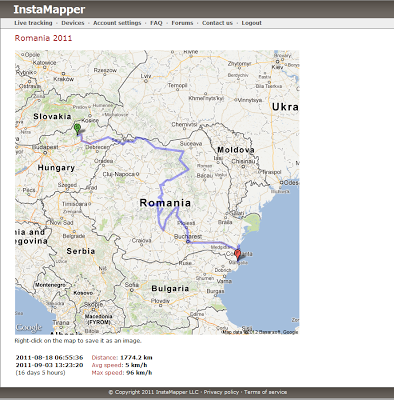Viewport: 394px width, 400px height.
Task: Click the red end marker pin
Action: pos(237,255)
